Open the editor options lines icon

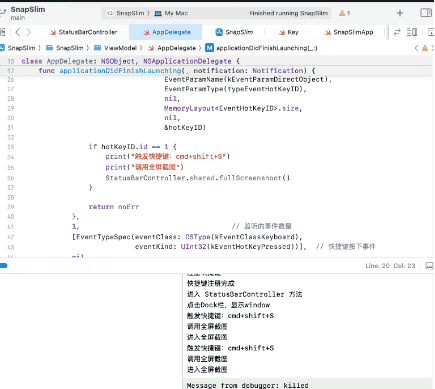[x=412, y=32]
